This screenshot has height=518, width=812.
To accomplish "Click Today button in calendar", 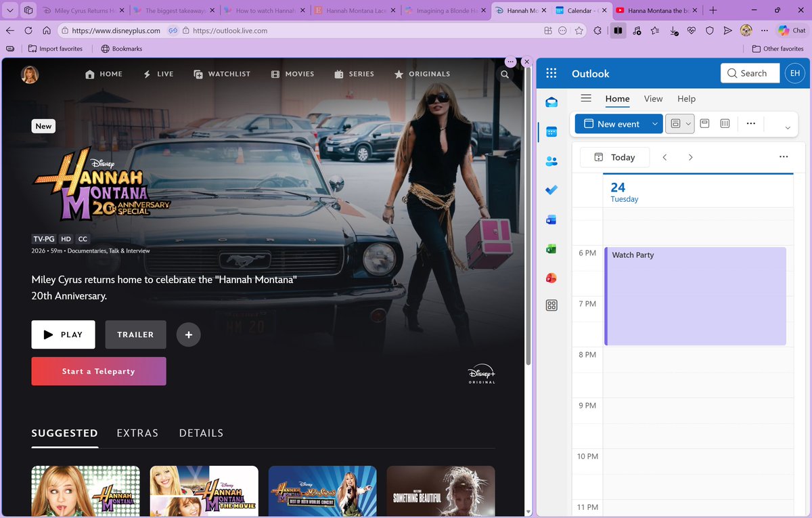I will pos(614,157).
